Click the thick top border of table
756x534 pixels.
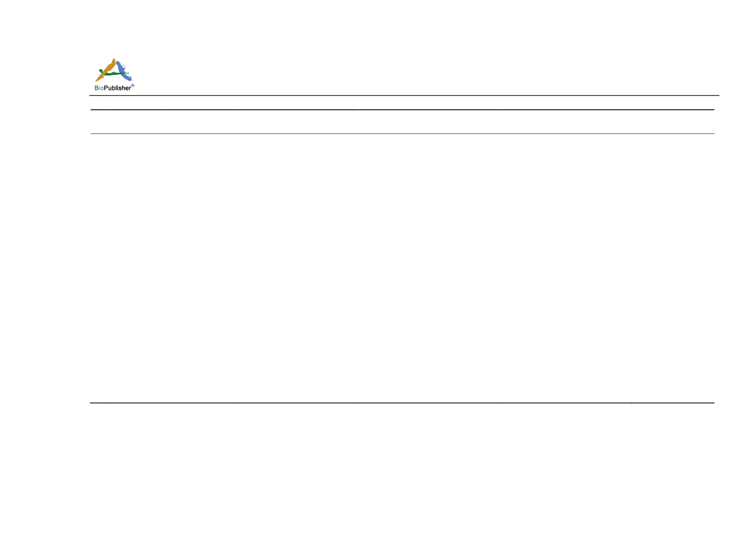pyautogui.click(x=403, y=109)
